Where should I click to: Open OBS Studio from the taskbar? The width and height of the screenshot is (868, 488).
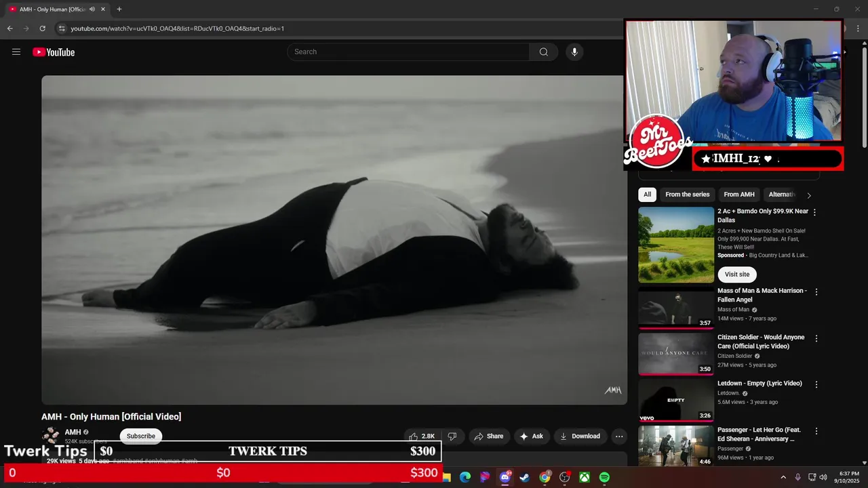pyautogui.click(x=564, y=478)
